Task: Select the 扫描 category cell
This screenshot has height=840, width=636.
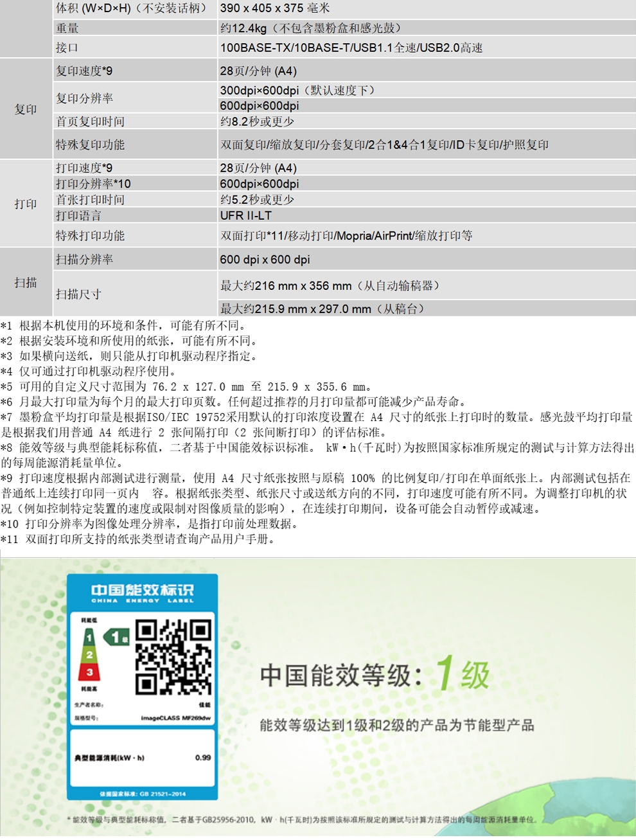Action: [x=26, y=283]
